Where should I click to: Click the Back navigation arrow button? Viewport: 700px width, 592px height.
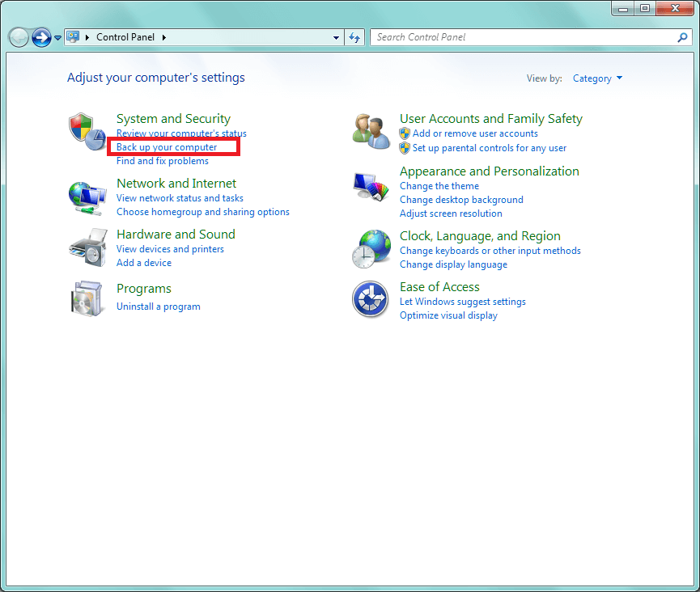19,37
